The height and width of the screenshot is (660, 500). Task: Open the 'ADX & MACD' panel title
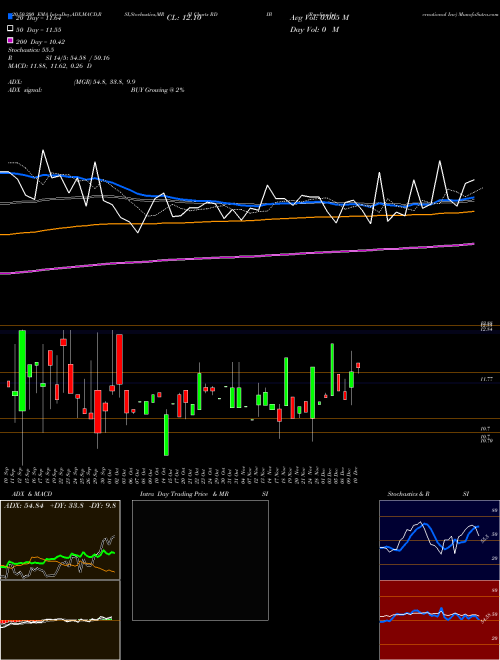point(32,494)
